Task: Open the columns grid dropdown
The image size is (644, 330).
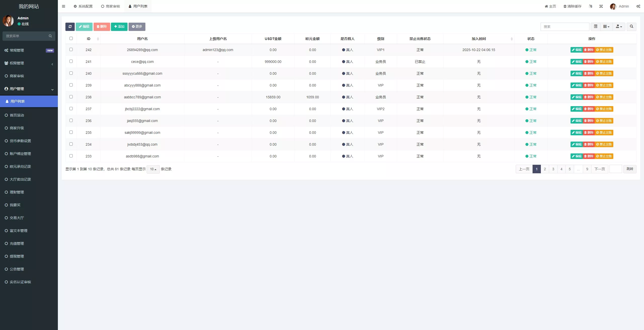Action: point(606,27)
